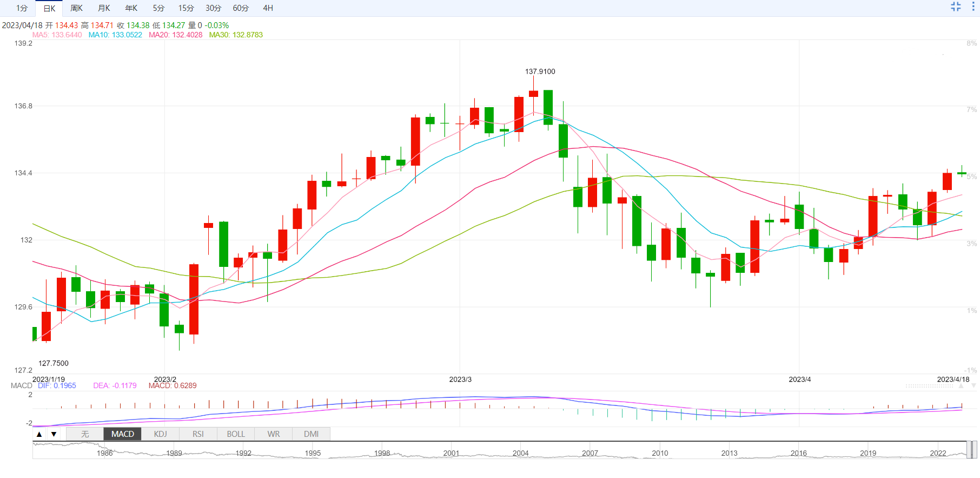Select the KDJ indicator button
This screenshot has height=478, width=980.
point(161,434)
